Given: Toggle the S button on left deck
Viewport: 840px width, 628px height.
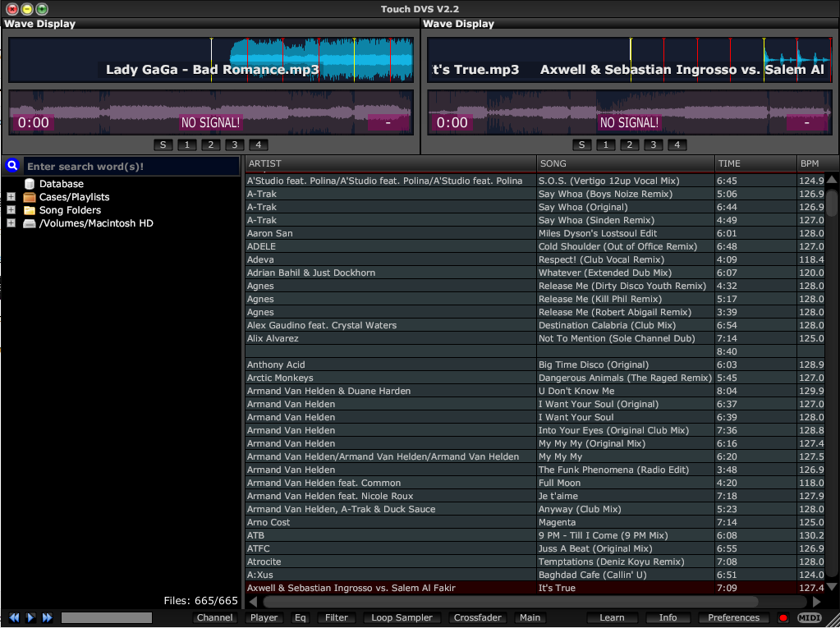Looking at the screenshot, I should 163,145.
